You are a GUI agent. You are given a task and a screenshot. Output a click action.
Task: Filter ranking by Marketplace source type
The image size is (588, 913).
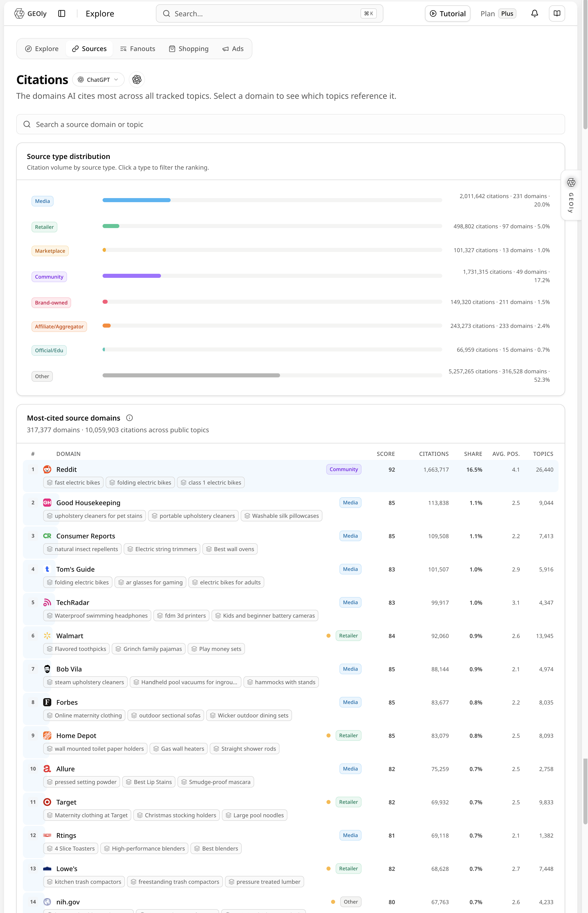coord(50,250)
